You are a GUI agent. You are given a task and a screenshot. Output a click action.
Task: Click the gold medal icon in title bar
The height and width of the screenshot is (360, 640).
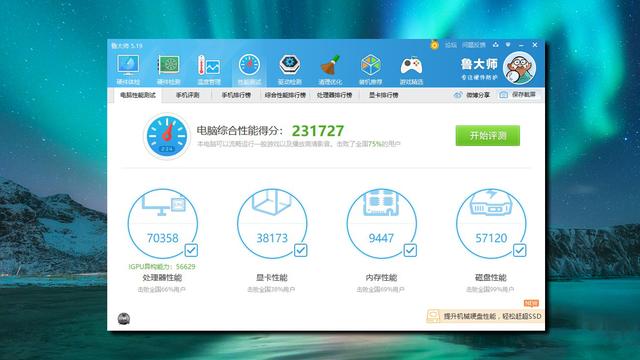pos(434,44)
